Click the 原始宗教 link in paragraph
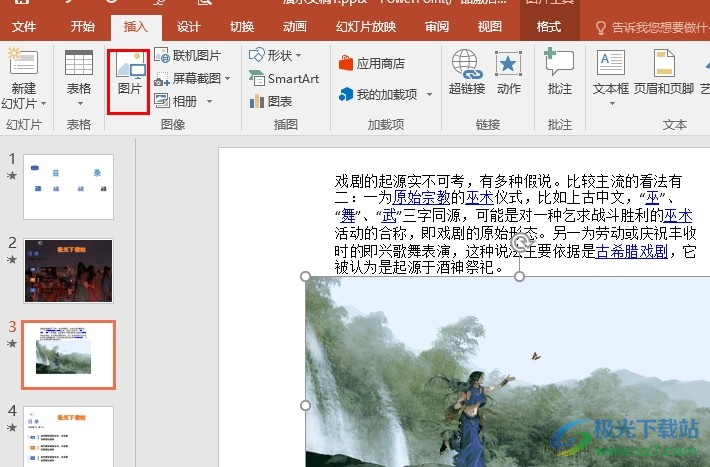This screenshot has width=710, height=467. pyautogui.click(x=428, y=198)
